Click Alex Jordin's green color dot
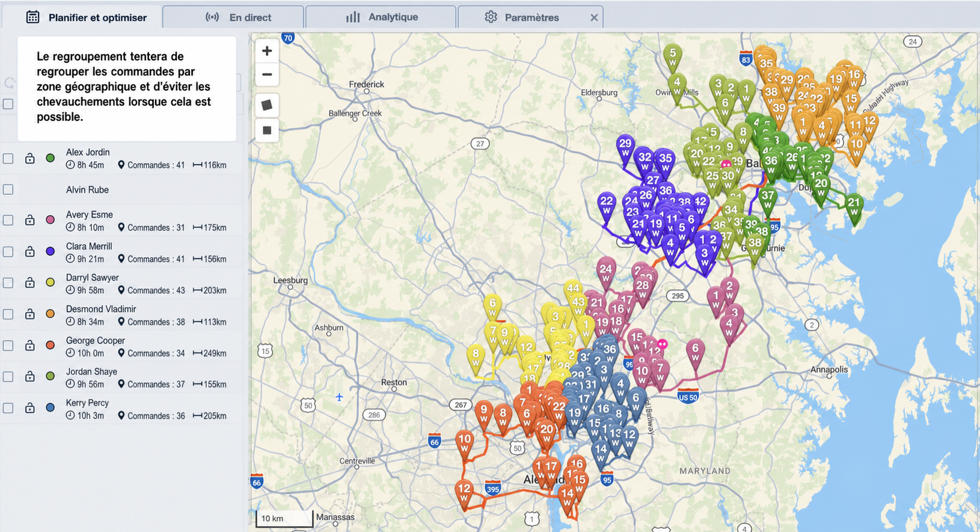Viewport: 980px width, 532px height. pyautogui.click(x=51, y=158)
